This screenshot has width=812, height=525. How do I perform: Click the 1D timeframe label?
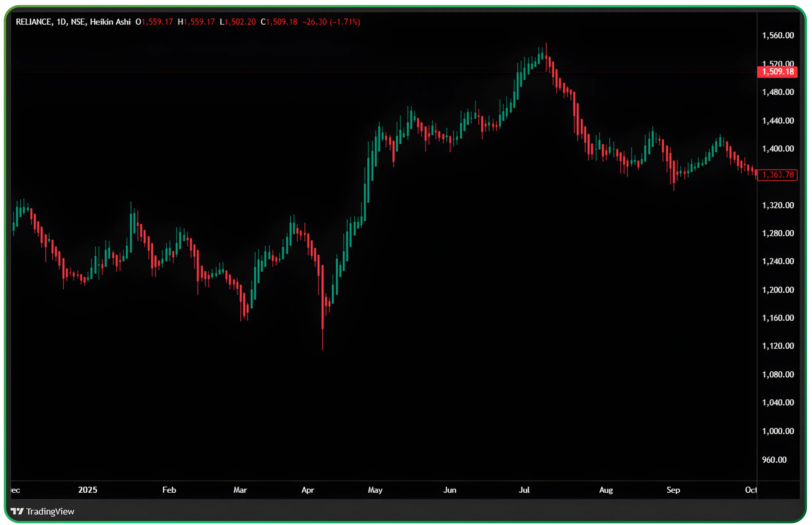(x=61, y=22)
